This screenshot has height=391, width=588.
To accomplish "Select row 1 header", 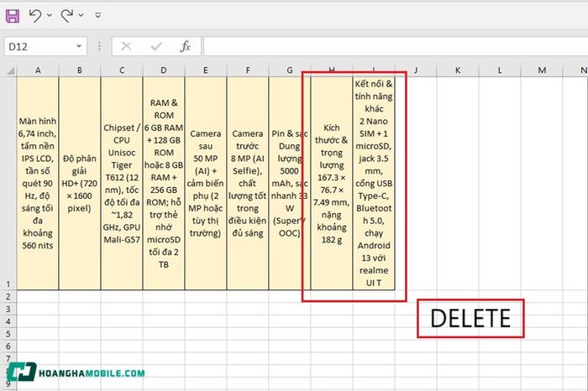I will coord(8,183).
